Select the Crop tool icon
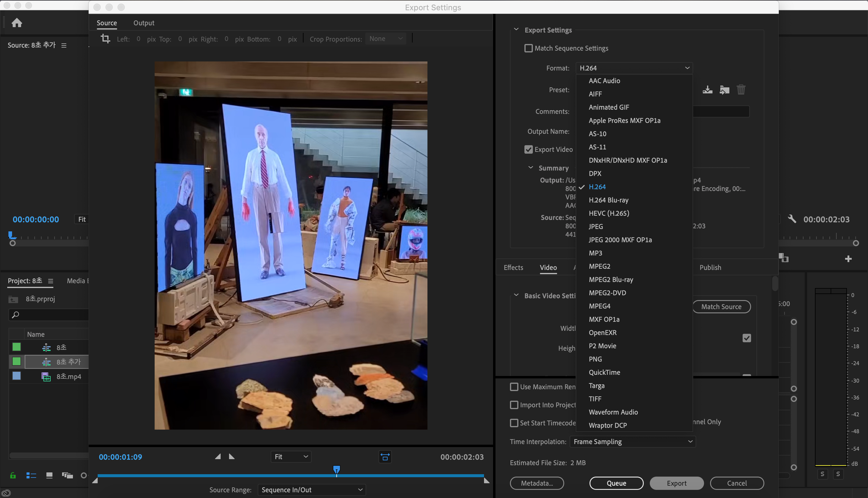The width and height of the screenshot is (868, 498). (x=105, y=39)
